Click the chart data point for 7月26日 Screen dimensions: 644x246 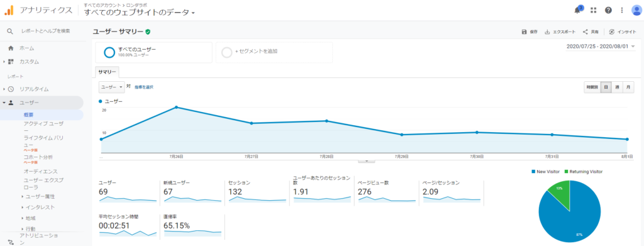pyautogui.click(x=176, y=107)
